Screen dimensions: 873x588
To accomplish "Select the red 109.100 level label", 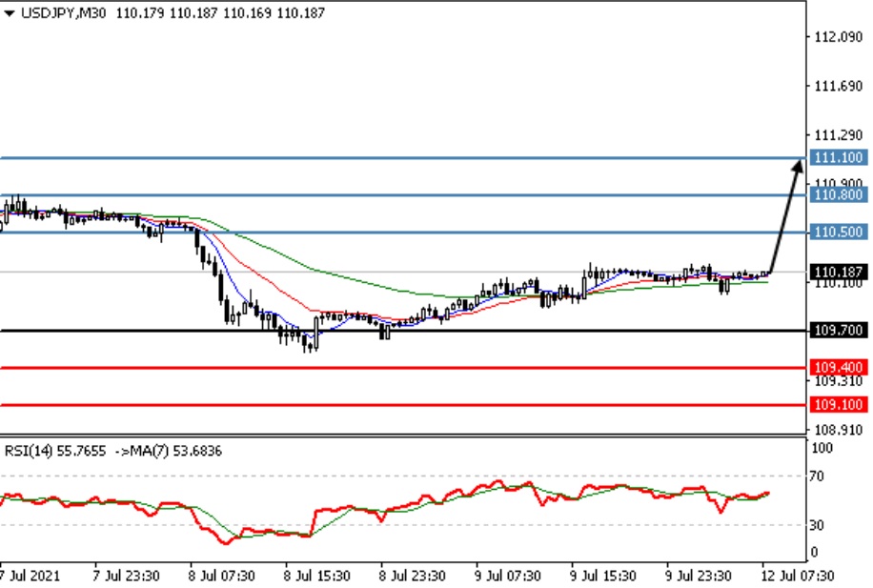I will 838,405.
